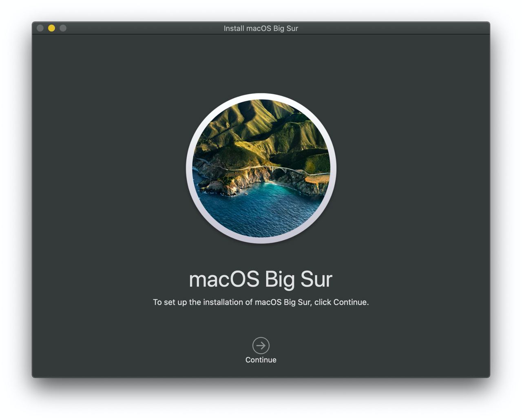Minimize the Install macOS Big Sur window

pos(51,28)
